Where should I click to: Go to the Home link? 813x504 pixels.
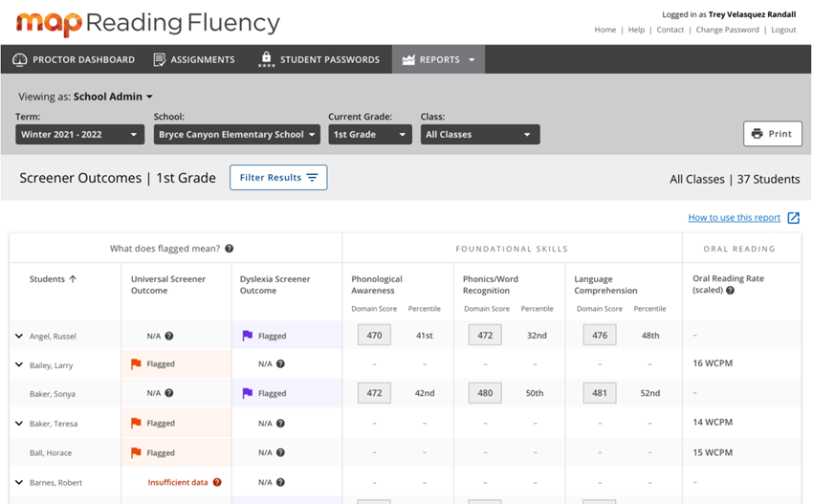tap(605, 30)
